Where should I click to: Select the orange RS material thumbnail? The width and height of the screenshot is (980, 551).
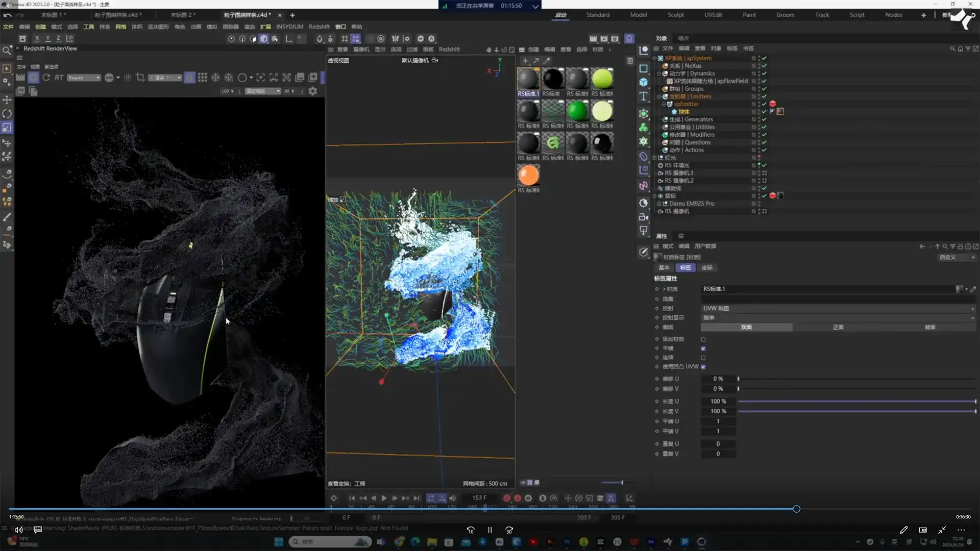(528, 176)
